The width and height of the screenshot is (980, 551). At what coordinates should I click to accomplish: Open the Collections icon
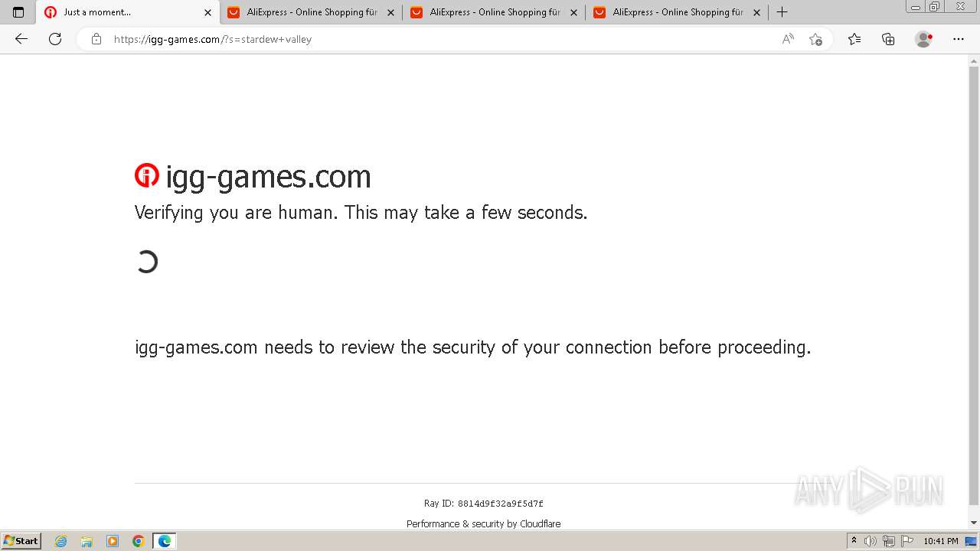pyautogui.click(x=888, y=39)
